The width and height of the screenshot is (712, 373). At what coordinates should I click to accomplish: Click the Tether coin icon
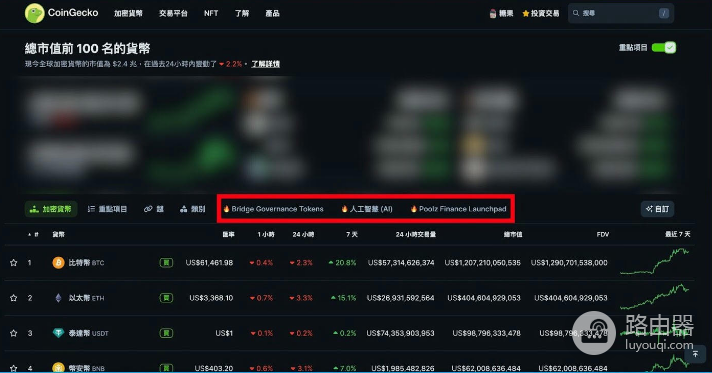(x=58, y=333)
